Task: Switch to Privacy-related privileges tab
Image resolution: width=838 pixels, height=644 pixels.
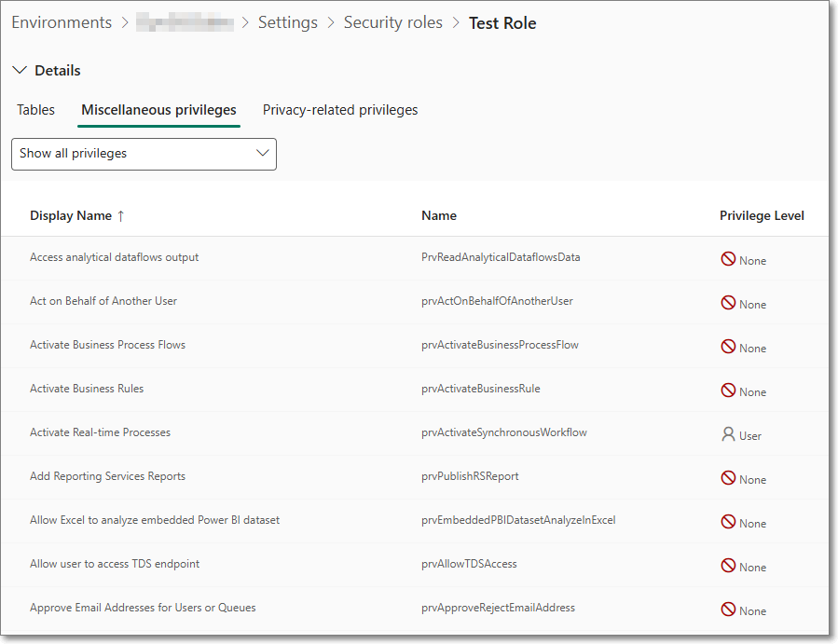Action: [x=340, y=110]
